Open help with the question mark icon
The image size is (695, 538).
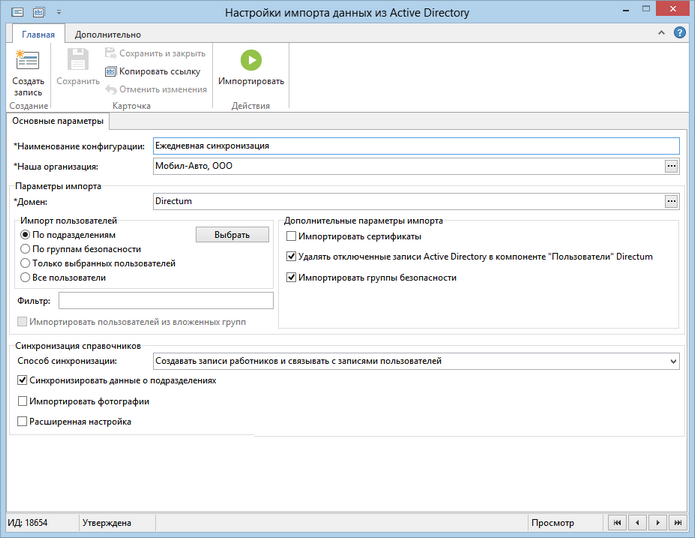679,33
